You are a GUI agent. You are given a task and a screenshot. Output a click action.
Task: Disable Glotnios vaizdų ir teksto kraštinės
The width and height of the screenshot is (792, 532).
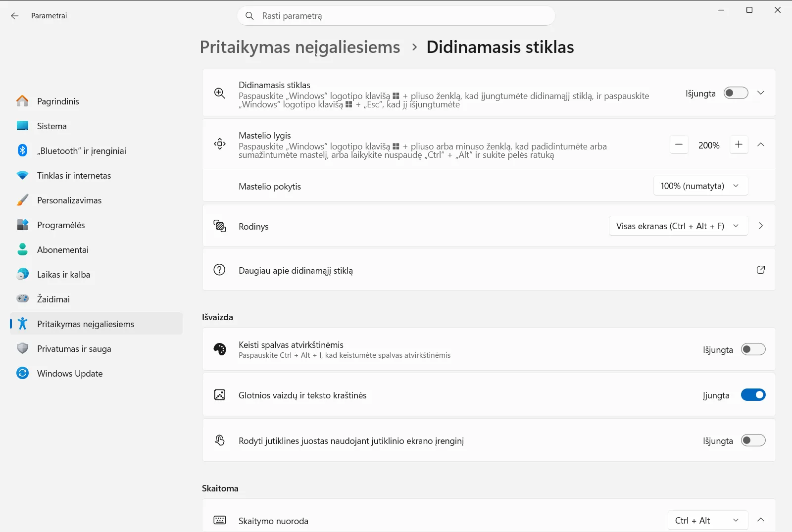tap(753, 395)
